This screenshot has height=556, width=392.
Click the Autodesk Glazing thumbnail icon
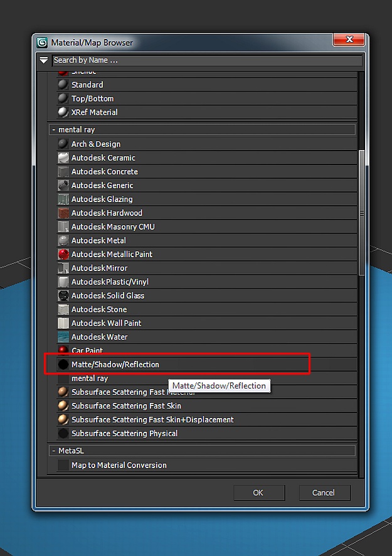(x=63, y=200)
